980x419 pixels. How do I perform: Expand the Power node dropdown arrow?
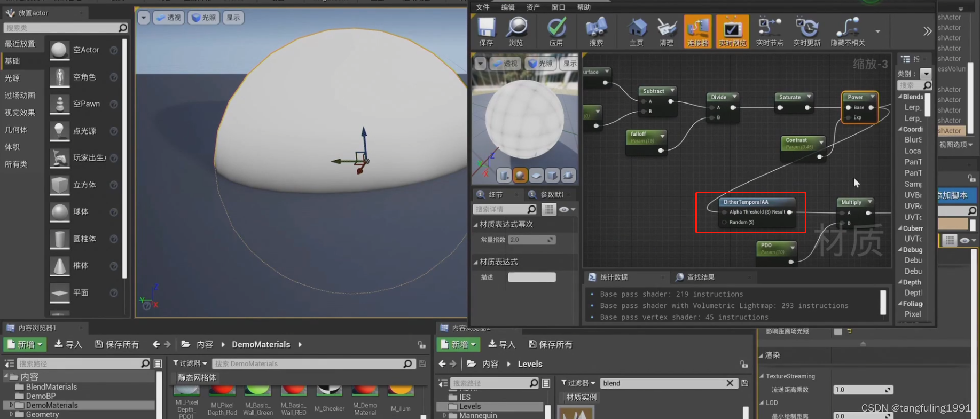[872, 97]
